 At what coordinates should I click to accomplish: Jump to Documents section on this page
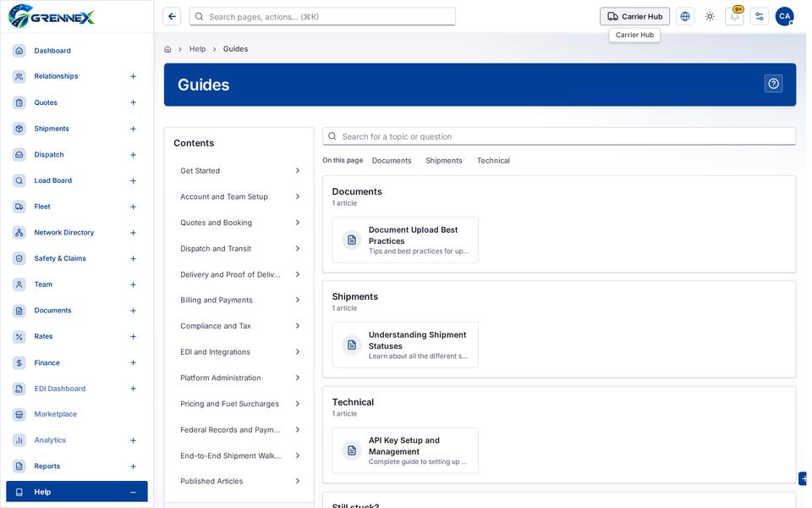(392, 161)
